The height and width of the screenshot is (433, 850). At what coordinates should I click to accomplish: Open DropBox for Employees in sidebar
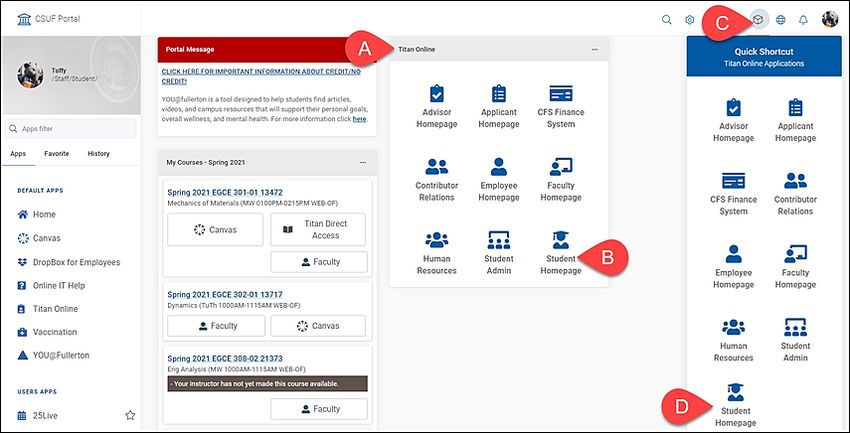[70, 262]
